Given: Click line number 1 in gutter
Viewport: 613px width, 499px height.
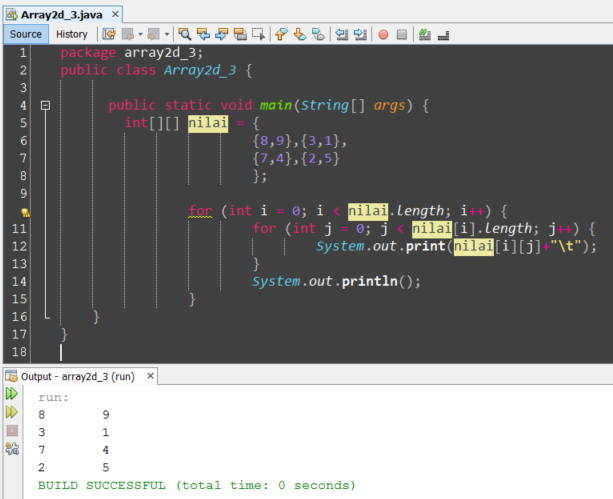Looking at the screenshot, I should click(23, 52).
